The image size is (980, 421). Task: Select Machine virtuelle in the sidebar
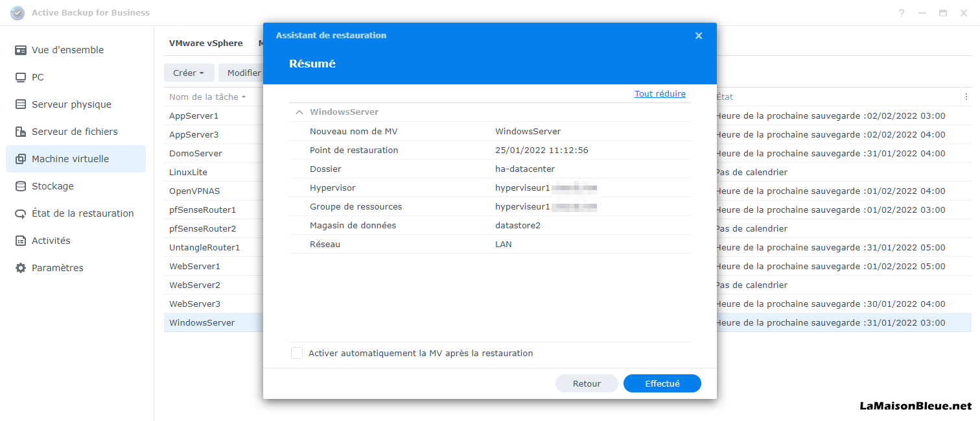point(76,159)
